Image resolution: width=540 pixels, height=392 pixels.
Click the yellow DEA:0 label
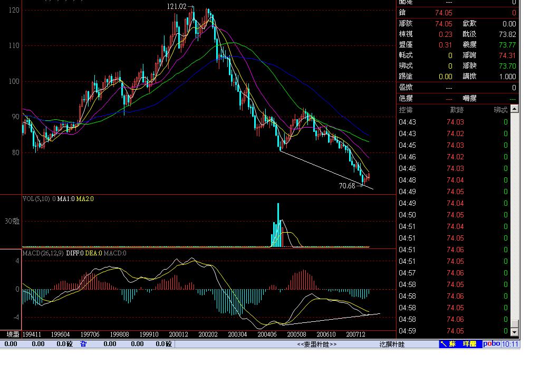pyautogui.click(x=94, y=253)
